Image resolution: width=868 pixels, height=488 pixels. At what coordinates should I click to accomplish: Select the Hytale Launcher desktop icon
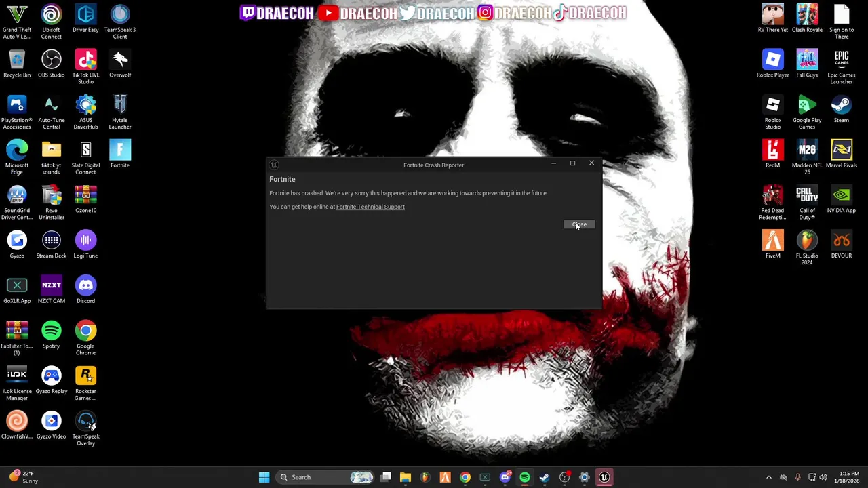pyautogui.click(x=120, y=112)
